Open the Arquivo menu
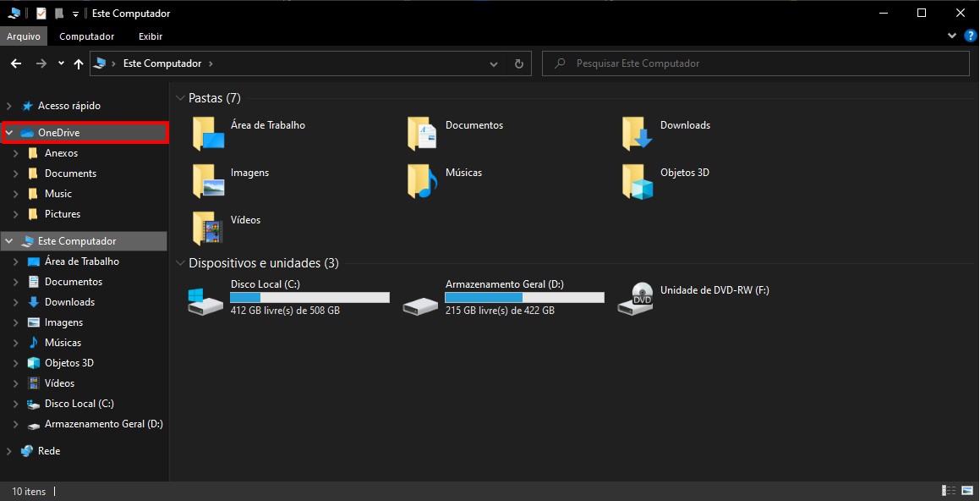Image resolution: width=980 pixels, height=501 pixels. click(x=23, y=36)
